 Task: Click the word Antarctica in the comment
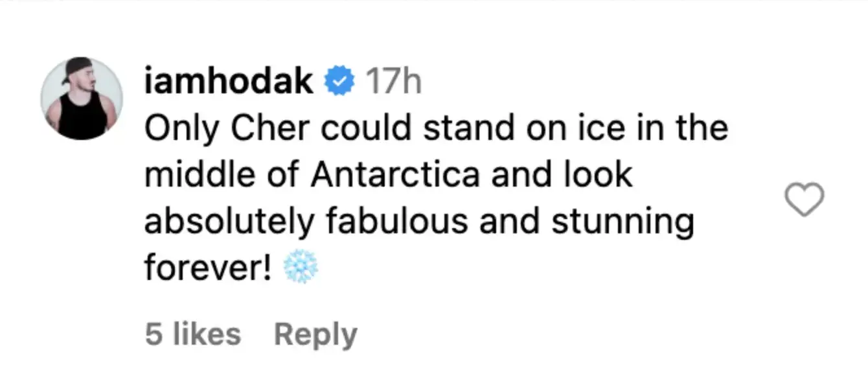tap(395, 175)
